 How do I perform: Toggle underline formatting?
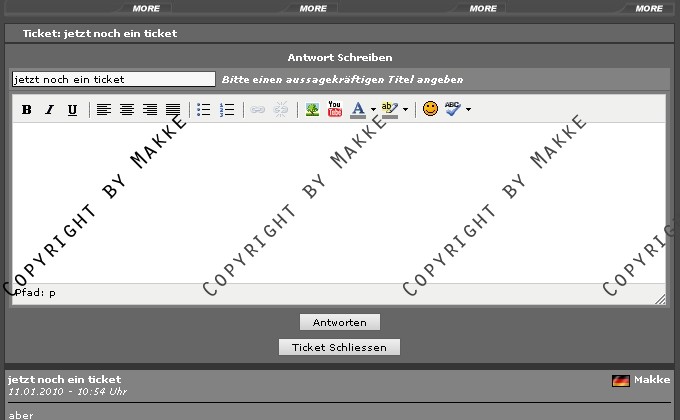coord(72,110)
